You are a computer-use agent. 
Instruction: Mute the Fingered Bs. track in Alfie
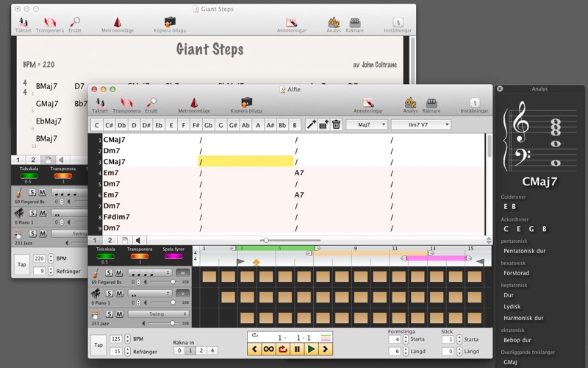point(119,272)
